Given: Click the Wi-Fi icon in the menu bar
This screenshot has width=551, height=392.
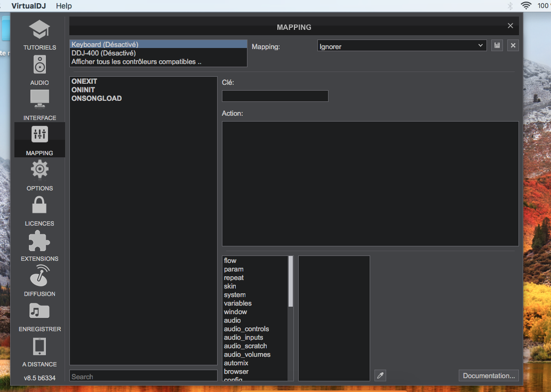Looking at the screenshot, I should (526, 6).
